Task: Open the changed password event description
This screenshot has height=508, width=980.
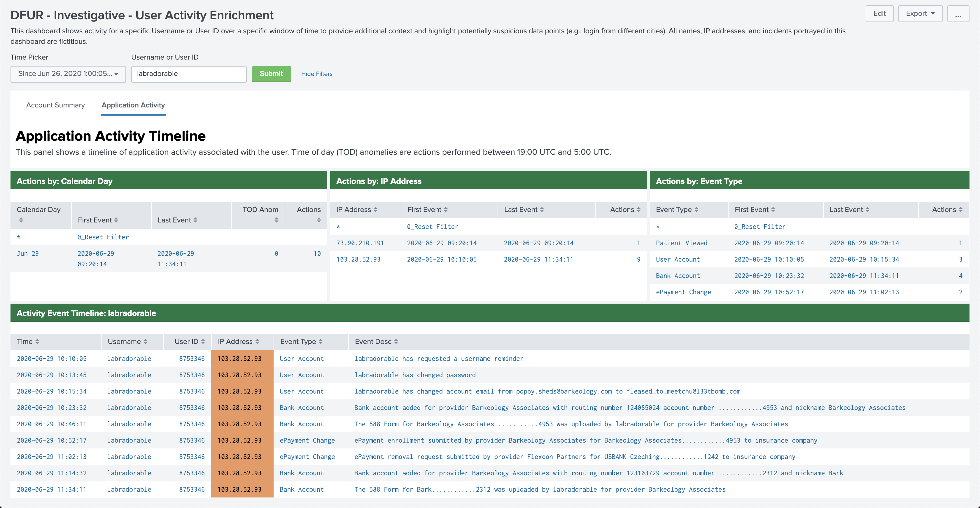Action: [x=415, y=375]
